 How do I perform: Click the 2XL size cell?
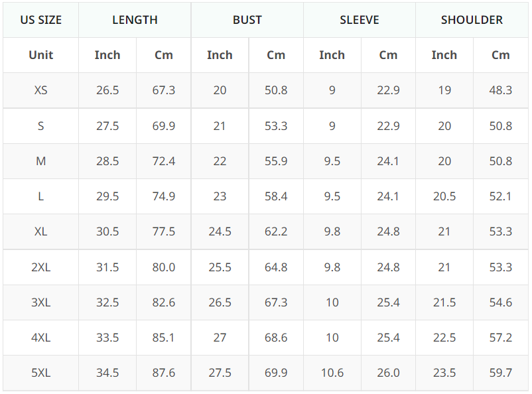pos(40,267)
